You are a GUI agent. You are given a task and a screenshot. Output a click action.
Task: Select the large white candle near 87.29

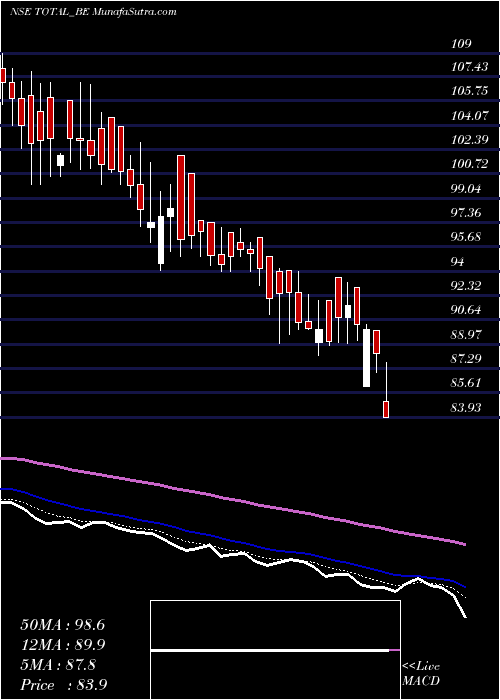click(x=366, y=358)
